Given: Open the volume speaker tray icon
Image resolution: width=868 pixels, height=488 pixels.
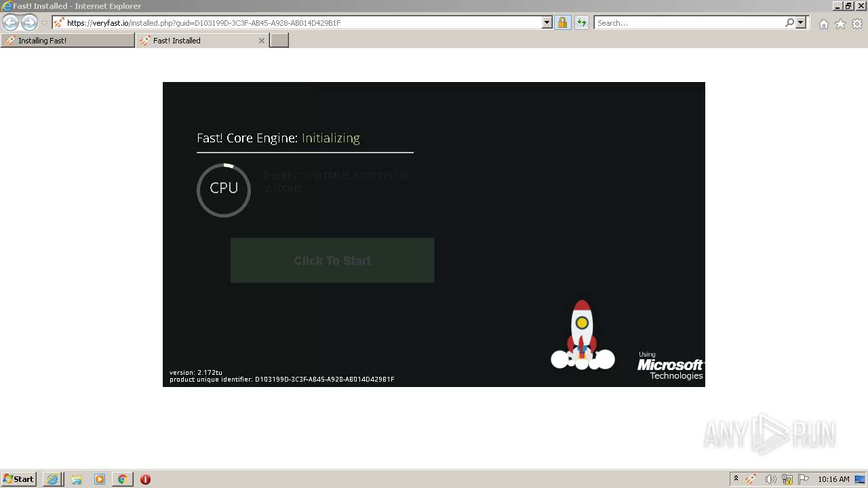Looking at the screenshot, I should (x=770, y=479).
